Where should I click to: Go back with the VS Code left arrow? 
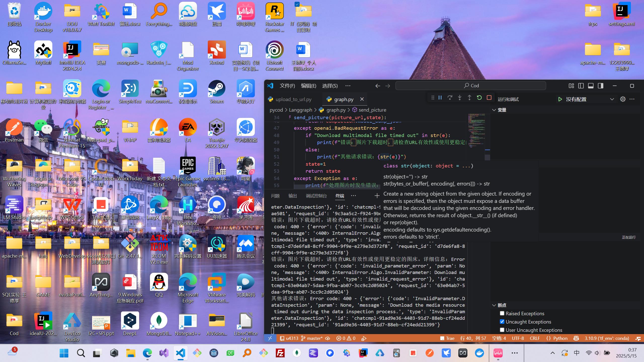pos(378,86)
